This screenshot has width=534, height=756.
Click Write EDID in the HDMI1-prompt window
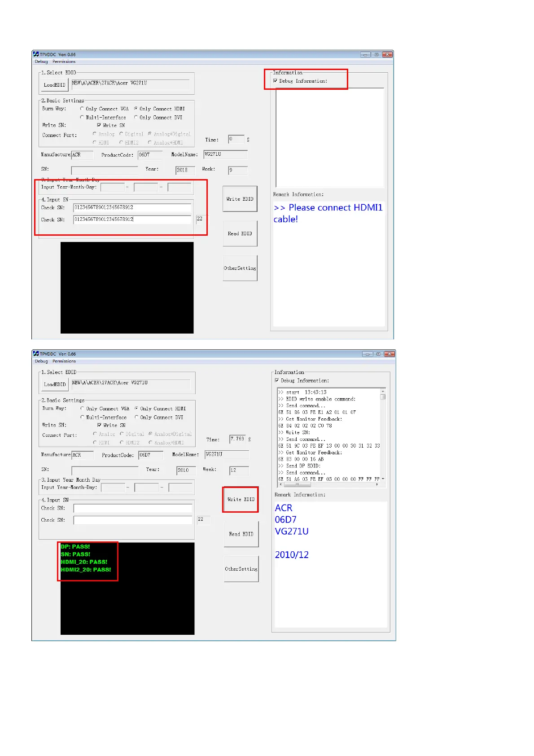coord(240,199)
